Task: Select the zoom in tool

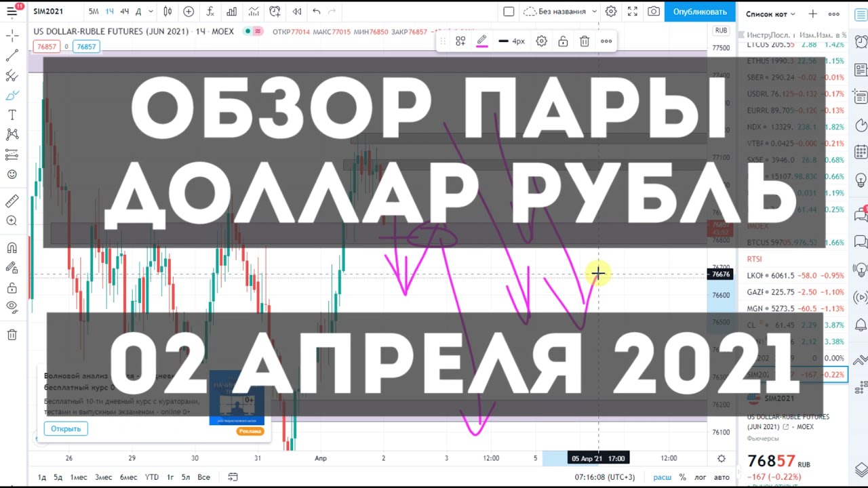Action: click(x=12, y=221)
